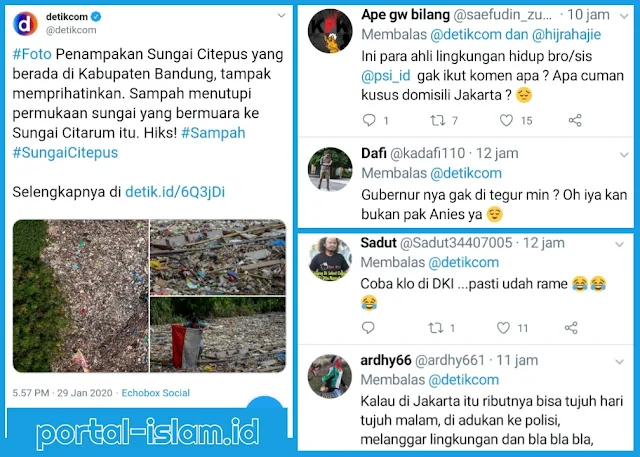640x457 pixels.
Task: Open photo of man holding red-white flag
Action: pyautogui.click(x=218, y=335)
